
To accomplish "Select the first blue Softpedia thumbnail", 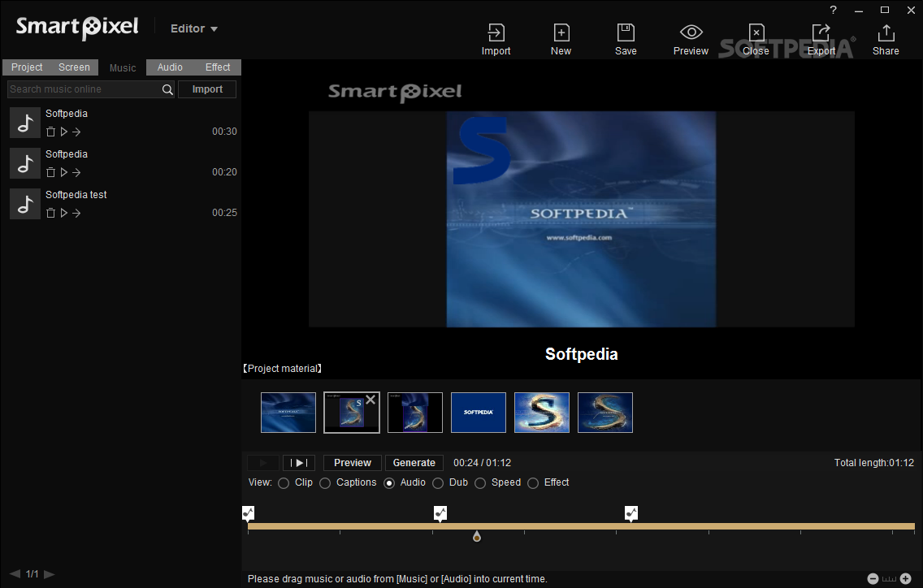I will tap(288, 413).
